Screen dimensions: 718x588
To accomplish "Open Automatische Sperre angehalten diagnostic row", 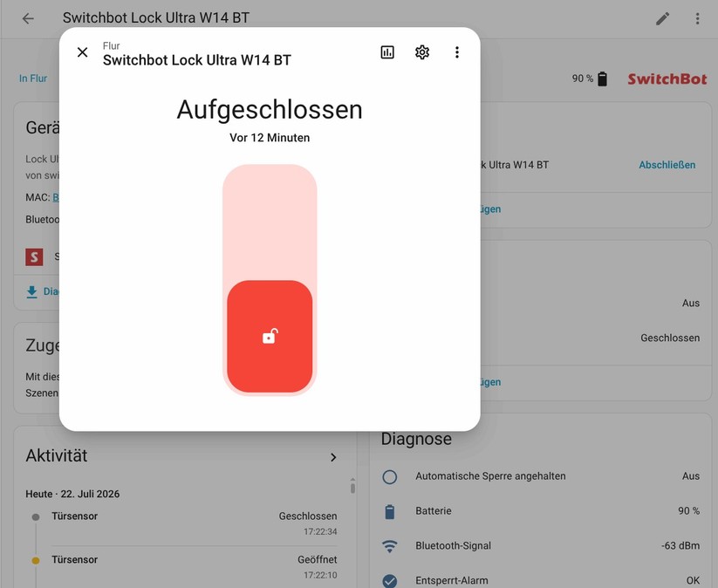I will [x=540, y=476].
